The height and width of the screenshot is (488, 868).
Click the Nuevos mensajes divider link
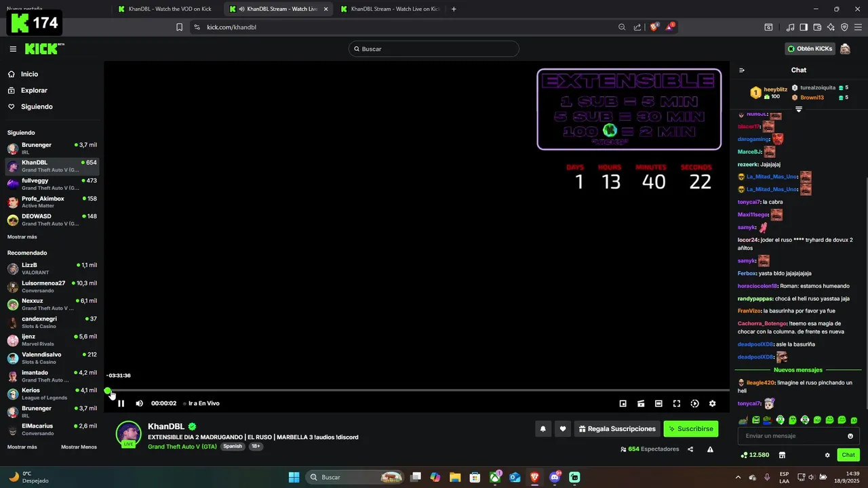tap(798, 370)
